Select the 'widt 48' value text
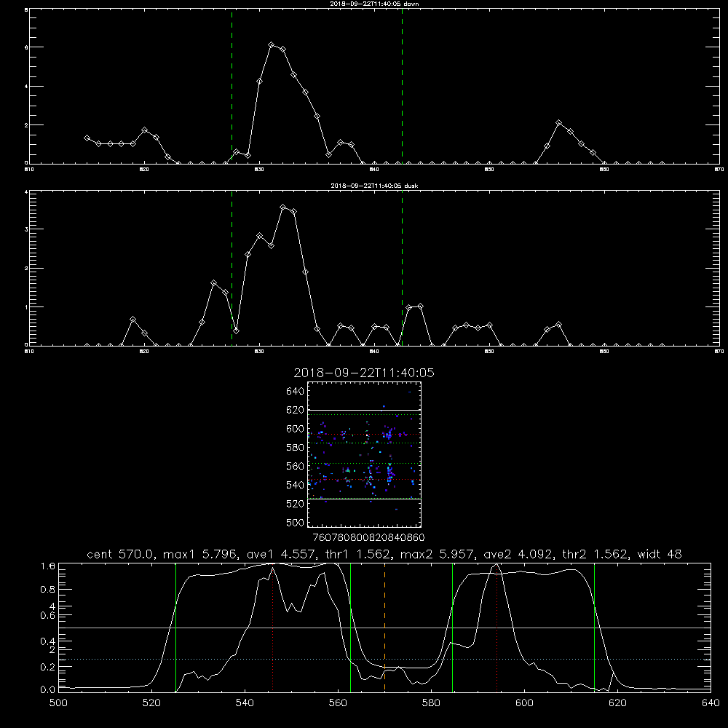This screenshot has width=728, height=728. point(660,554)
